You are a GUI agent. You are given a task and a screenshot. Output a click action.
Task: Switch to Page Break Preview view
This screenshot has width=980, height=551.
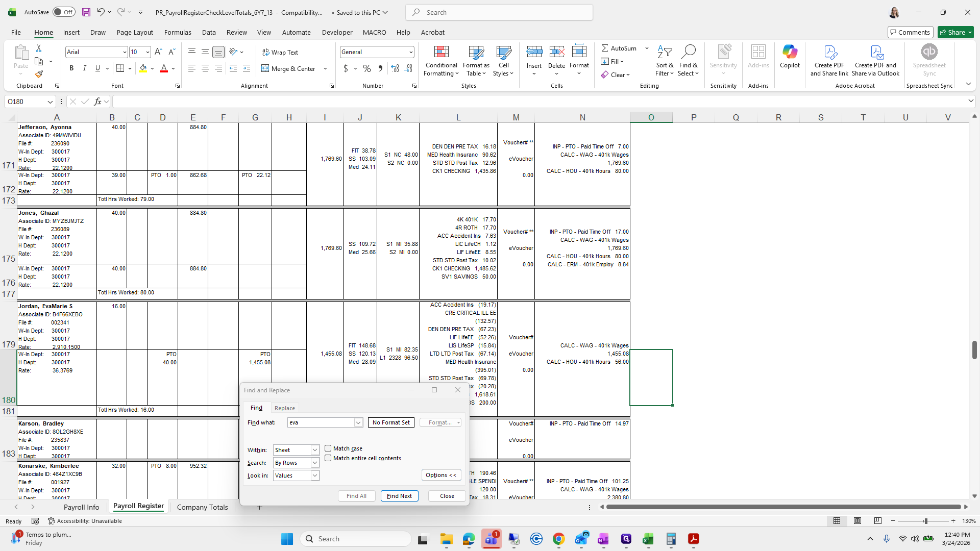pyautogui.click(x=877, y=521)
